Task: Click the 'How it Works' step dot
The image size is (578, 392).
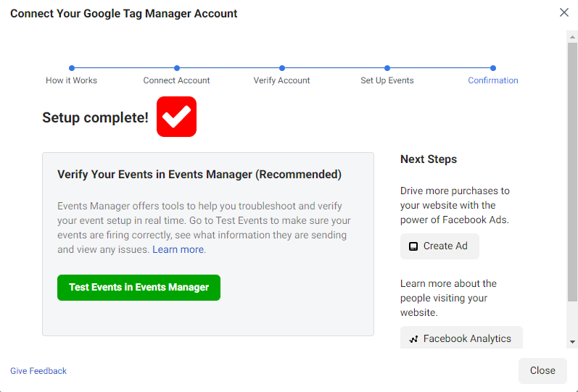Action: 72,68
